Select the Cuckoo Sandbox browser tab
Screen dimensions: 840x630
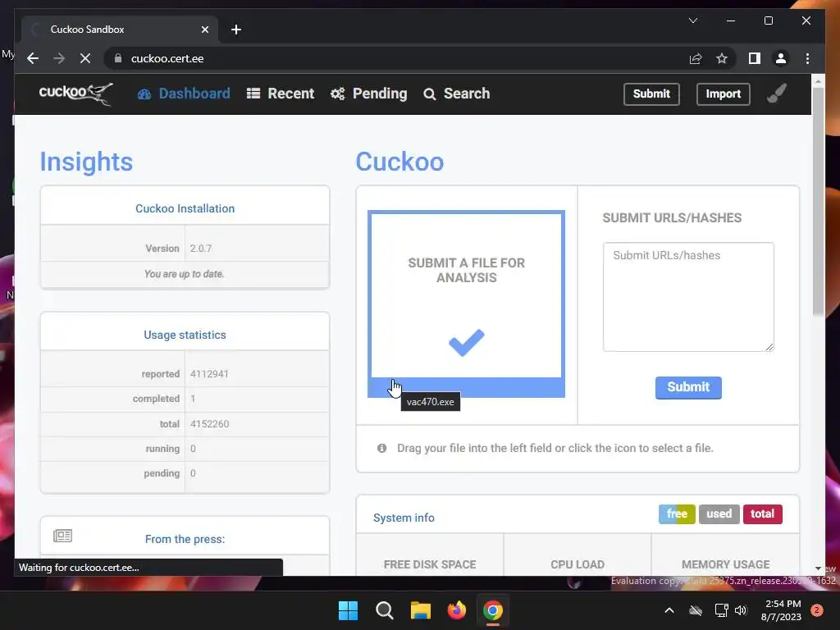(x=120, y=30)
